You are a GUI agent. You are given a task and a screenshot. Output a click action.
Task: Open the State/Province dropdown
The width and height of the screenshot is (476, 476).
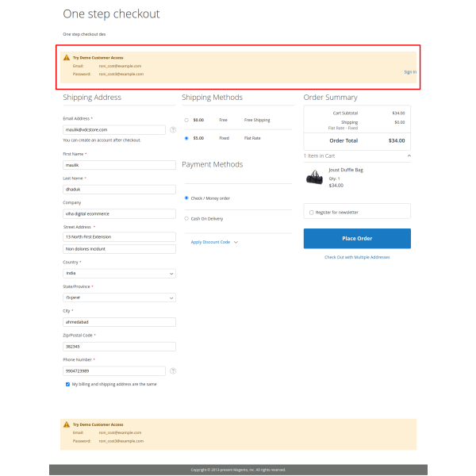point(119,297)
